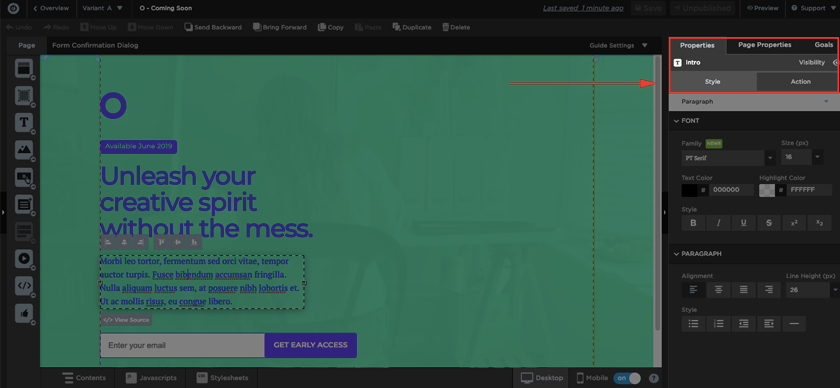Viewport: 840px width, 388px height.
Task: Open the Guide Settings dropdown
Action: [x=618, y=46]
